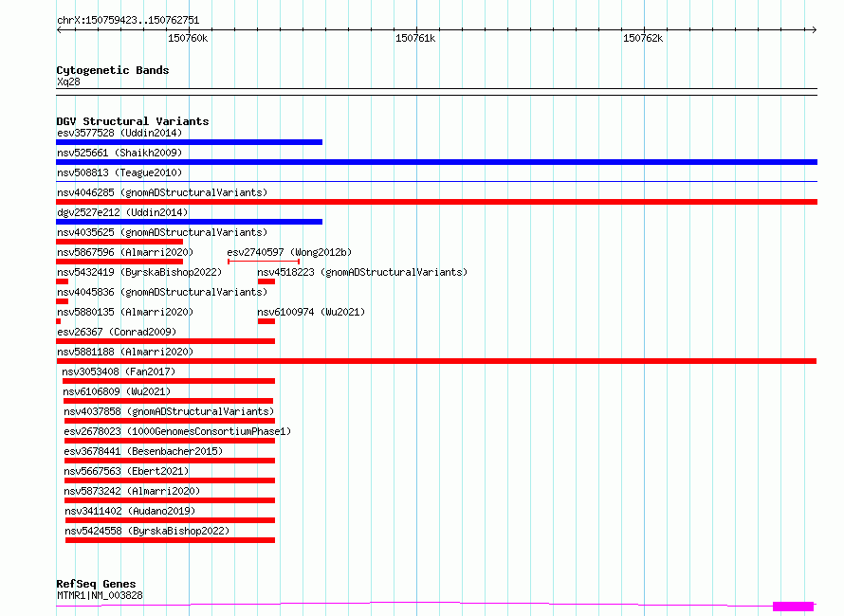Click the blue bar under dgv2527e212
Viewport: 844px width, 616px height.
pyautogui.click(x=189, y=222)
